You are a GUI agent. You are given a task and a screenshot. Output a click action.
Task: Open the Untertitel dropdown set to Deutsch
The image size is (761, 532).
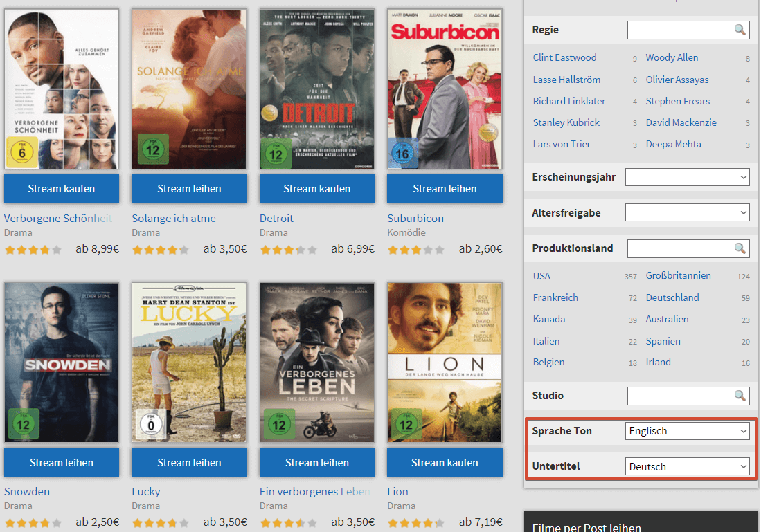[687, 466]
